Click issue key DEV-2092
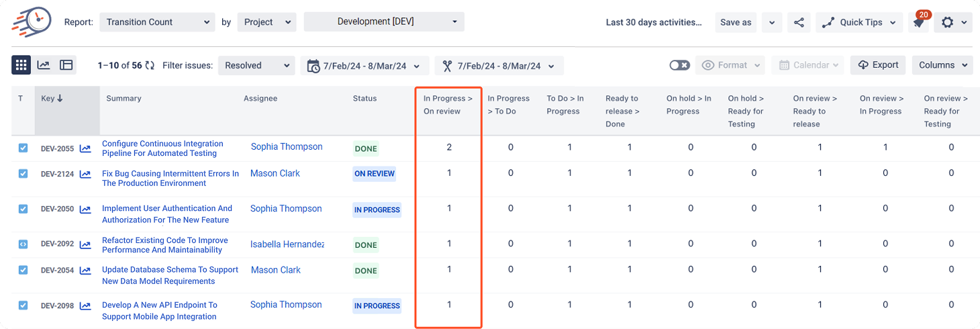980x329 pixels. 57,244
